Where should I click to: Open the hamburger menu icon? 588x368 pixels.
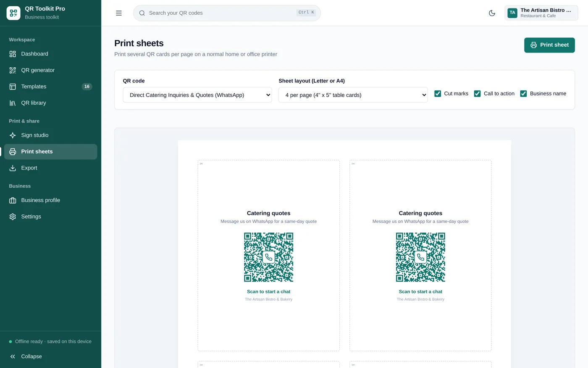(x=119, y=13)
